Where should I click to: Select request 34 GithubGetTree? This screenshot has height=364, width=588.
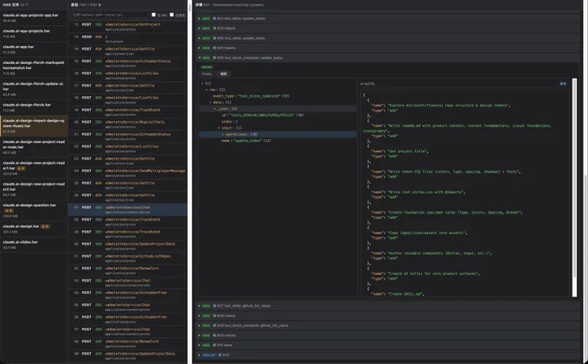(127, 295)
